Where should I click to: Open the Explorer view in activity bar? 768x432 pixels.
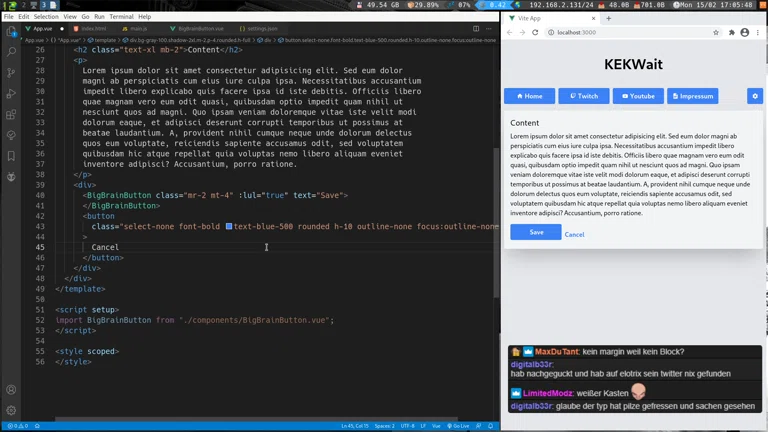(11, 32)
